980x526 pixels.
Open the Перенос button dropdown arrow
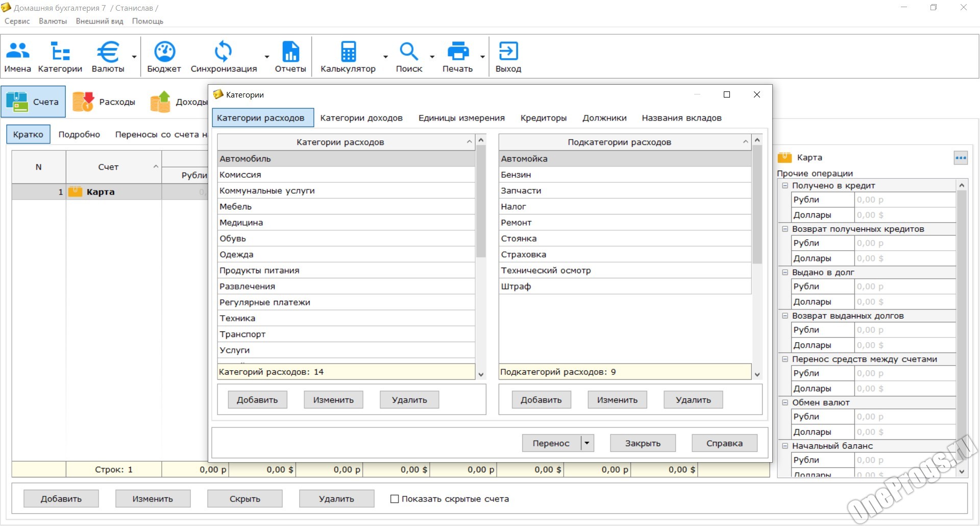(587, 443)
